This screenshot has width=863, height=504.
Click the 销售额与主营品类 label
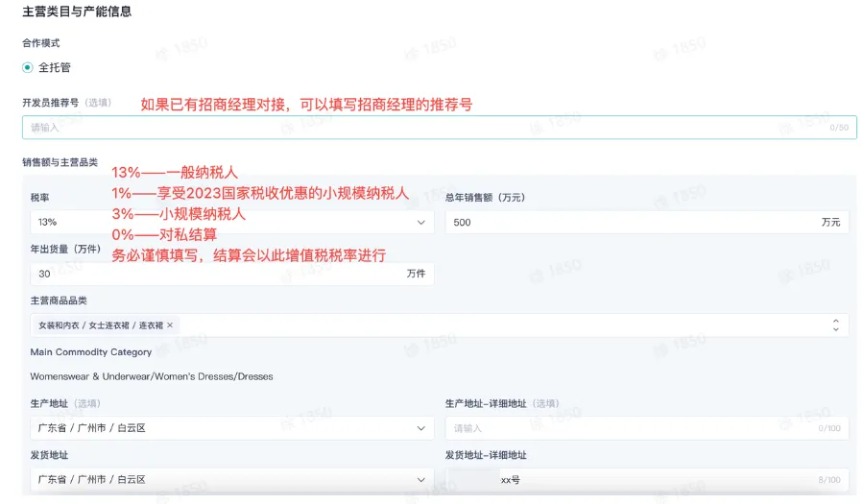[x=60, y=162]
